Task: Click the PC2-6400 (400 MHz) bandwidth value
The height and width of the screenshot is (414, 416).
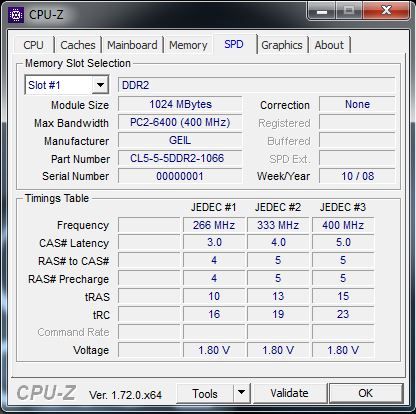Action: click(x=180, y=122)
